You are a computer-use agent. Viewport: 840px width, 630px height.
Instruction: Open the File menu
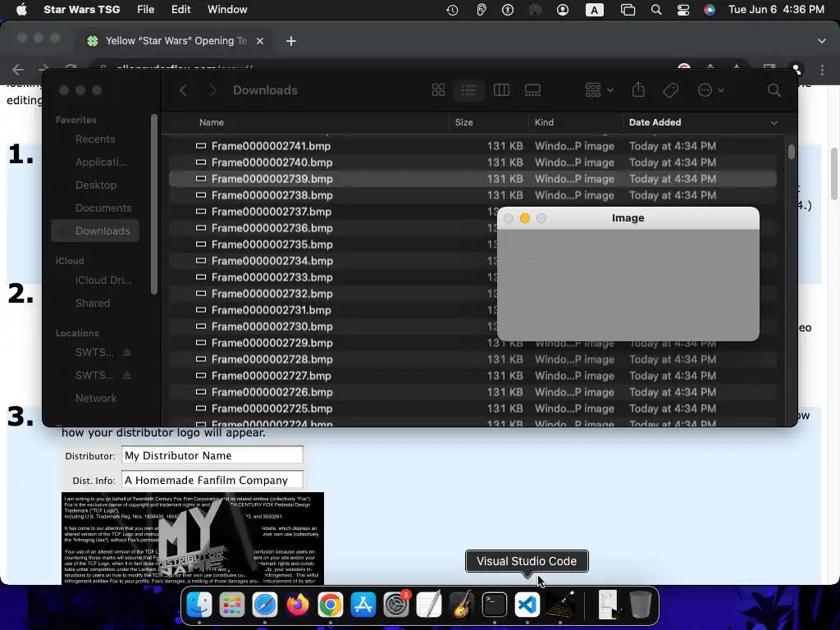[146, 10]
